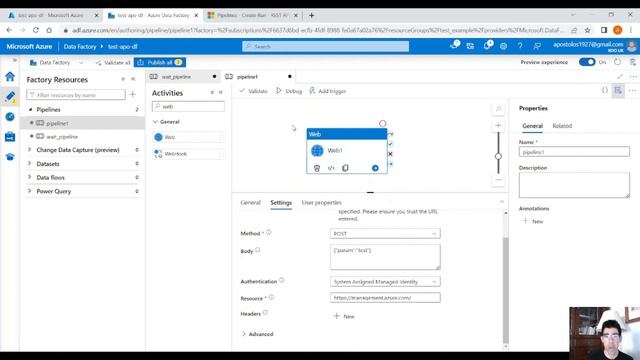Focus the Resource URL field
640x360 pixels.
(x=385, y=298)
